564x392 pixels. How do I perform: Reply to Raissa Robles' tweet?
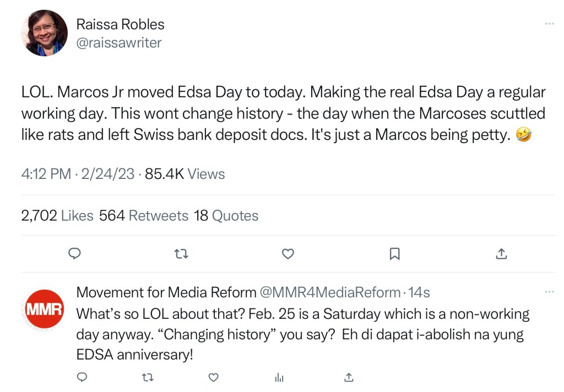(74, 253)
